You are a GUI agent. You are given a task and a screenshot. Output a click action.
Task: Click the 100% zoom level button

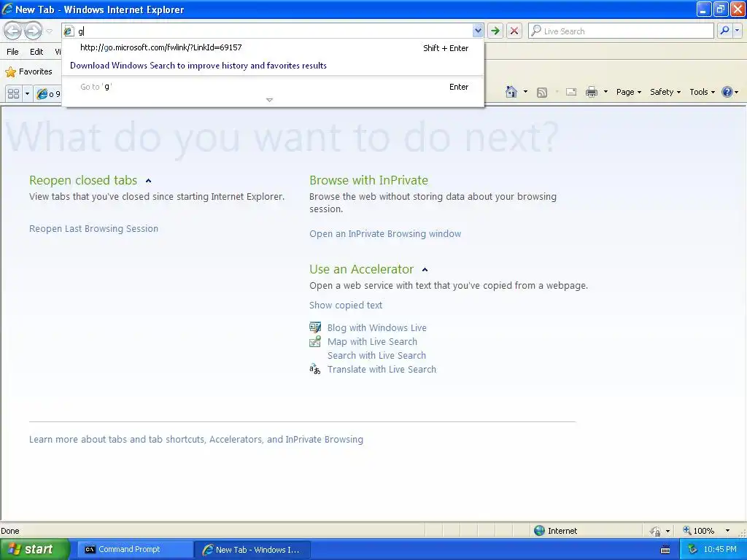click(x=699, y=531)
